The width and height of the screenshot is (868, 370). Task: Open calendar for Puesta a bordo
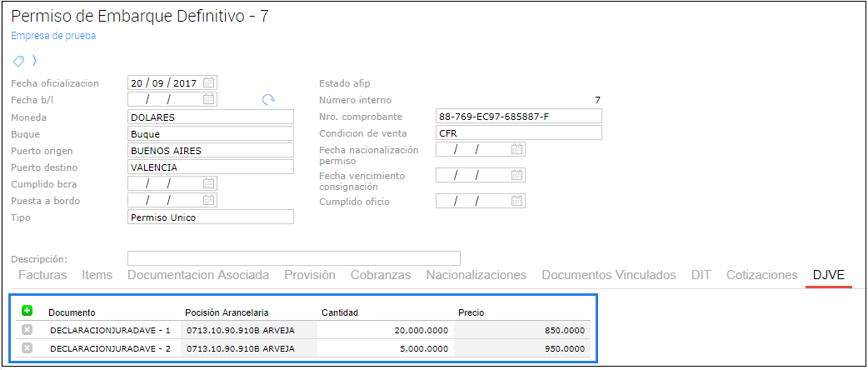209,200
